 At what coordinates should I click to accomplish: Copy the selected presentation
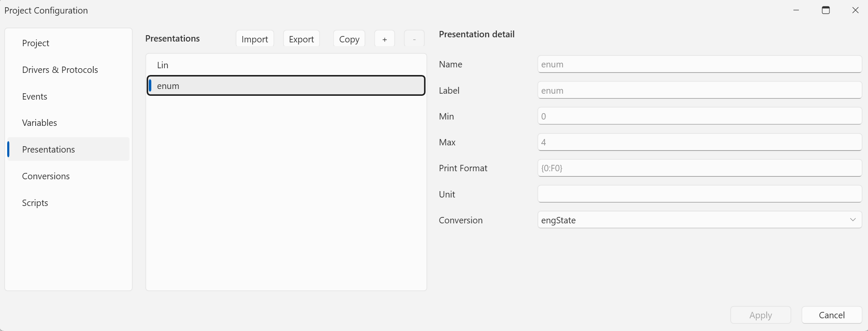[x=349, y=39]
